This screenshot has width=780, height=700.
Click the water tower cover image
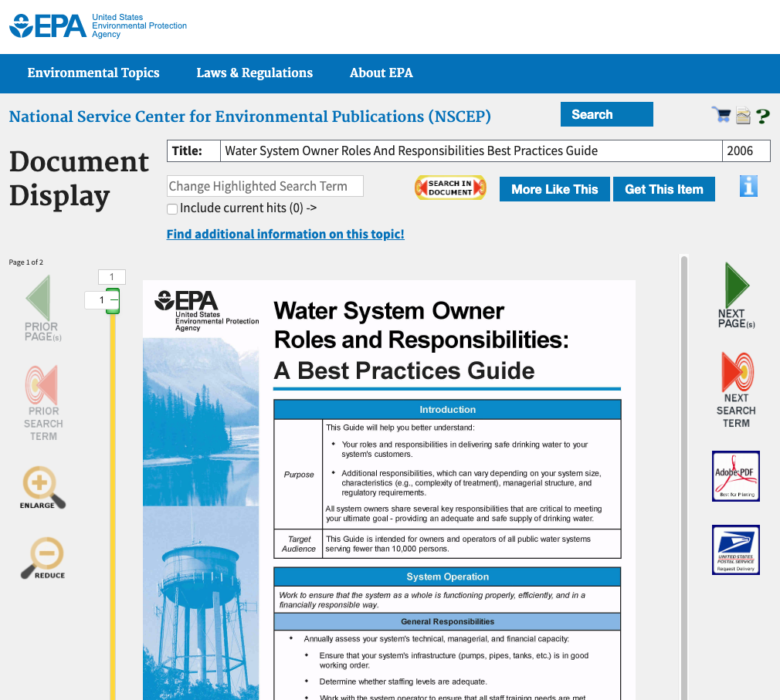201,604
